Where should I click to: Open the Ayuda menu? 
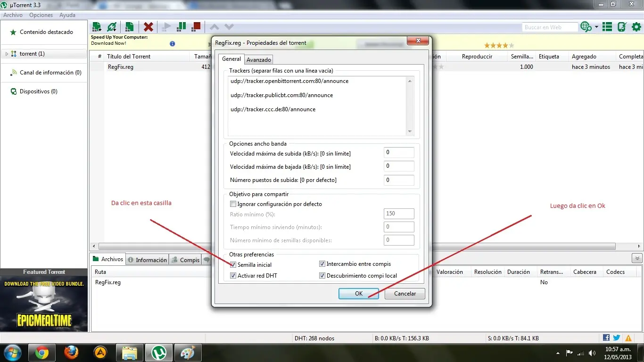[67, 15]
